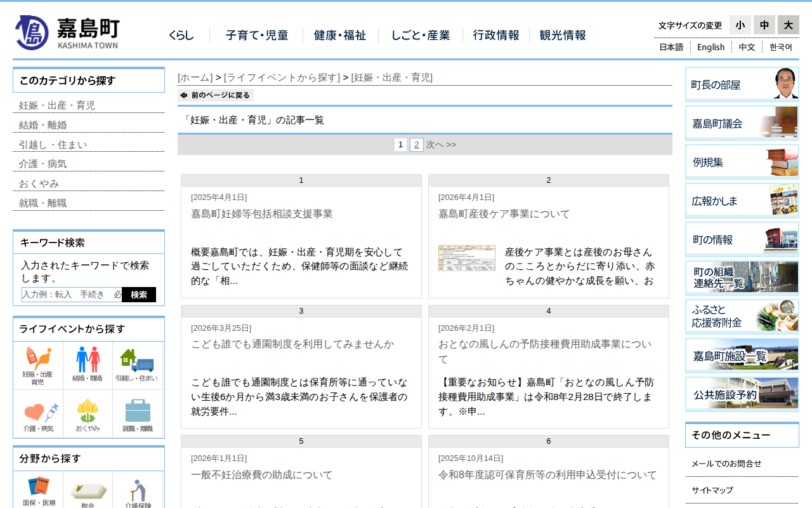Open the 観光情報 navigation menu
The height and width of the screenshot is (508, 812).
(x=563, y=36)
